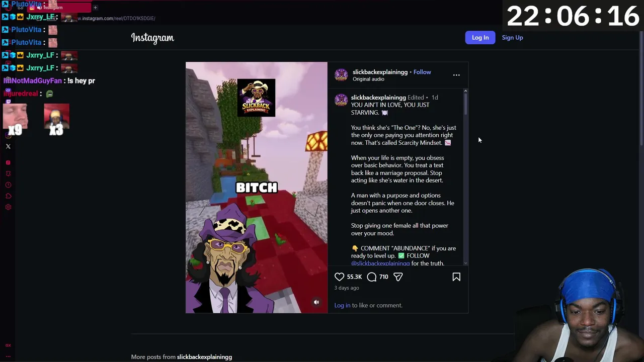The width and height of the screenshot is (644, 362).
Task: Open the Pinboards pin sidebar icon
Action: click(8, 173)
